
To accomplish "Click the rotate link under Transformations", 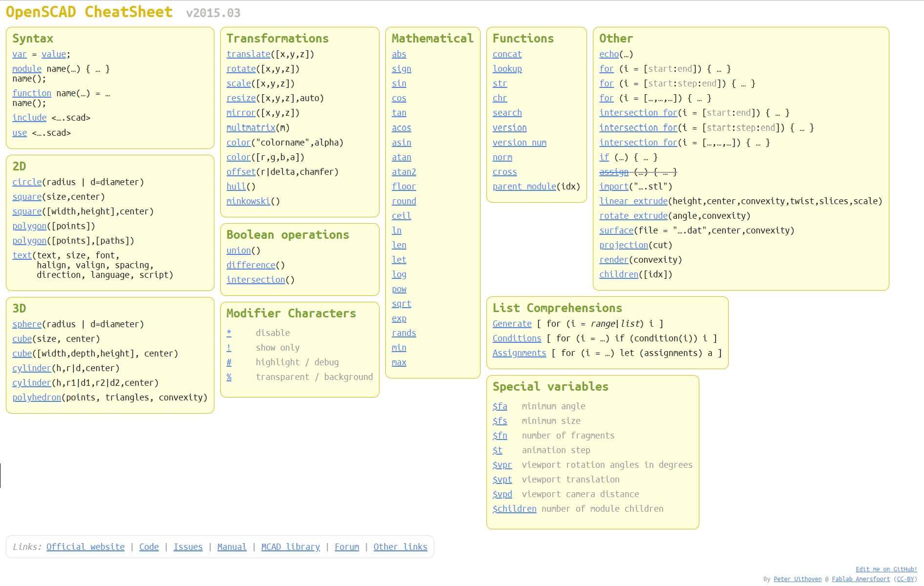I will [241, 69].
